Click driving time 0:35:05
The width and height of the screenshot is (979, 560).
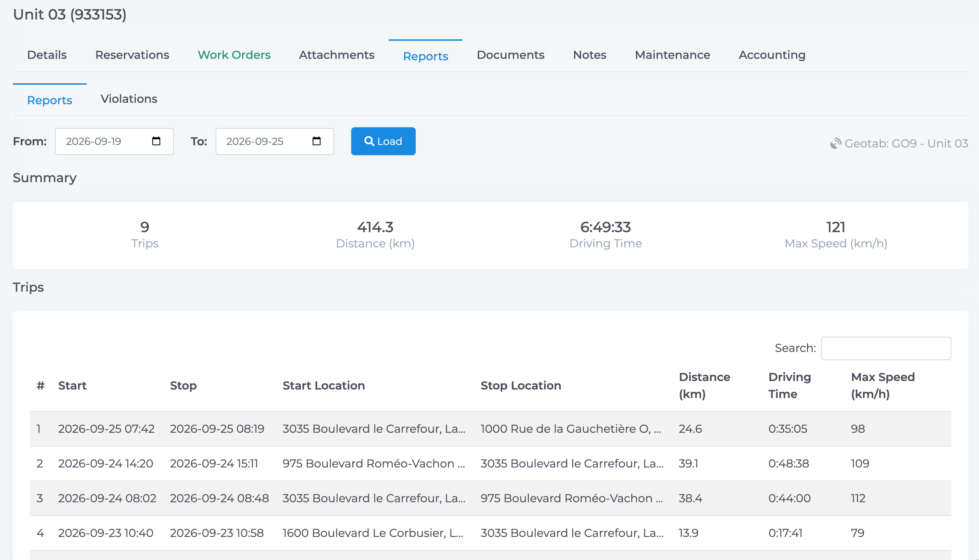788,429
